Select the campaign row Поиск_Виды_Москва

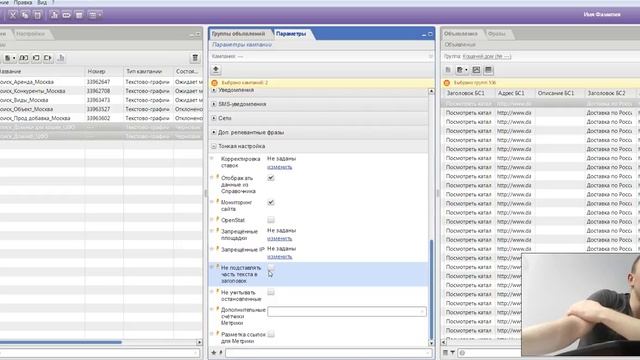pyautogui.click(x=101, y=100)
